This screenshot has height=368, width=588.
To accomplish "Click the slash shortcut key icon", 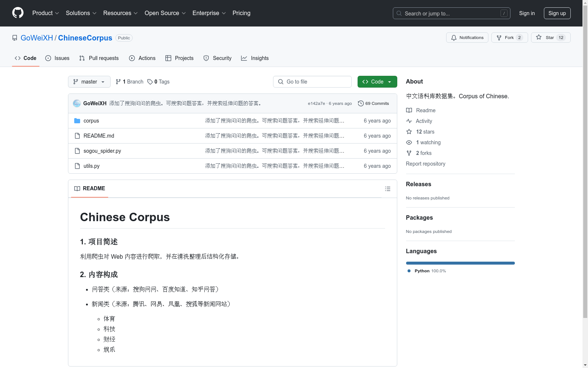I will [x=504, y=13].
